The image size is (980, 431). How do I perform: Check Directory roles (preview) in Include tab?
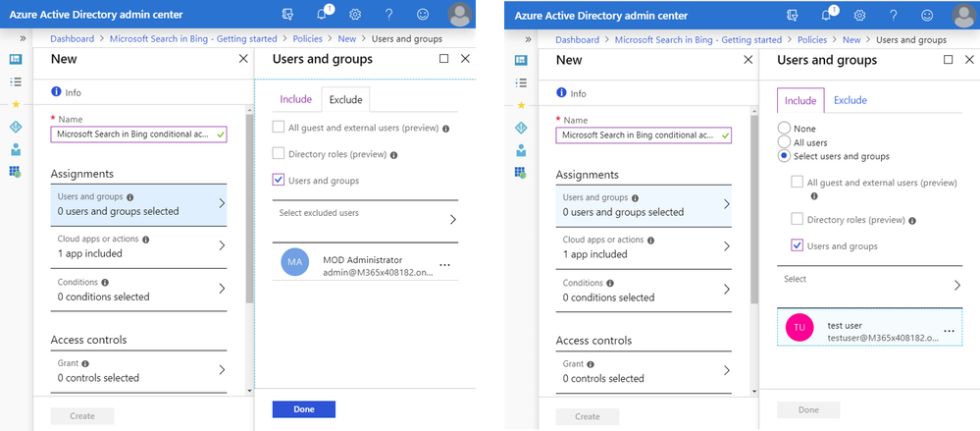[797, 220]
